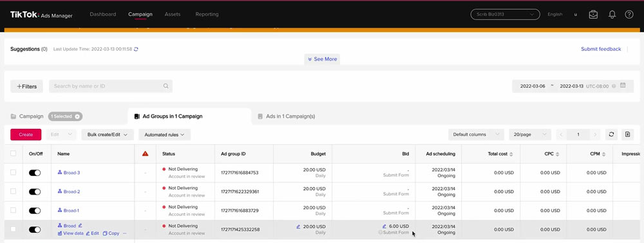Edit the 20.00 USD budget of Broad

click(x=299, y=226)
